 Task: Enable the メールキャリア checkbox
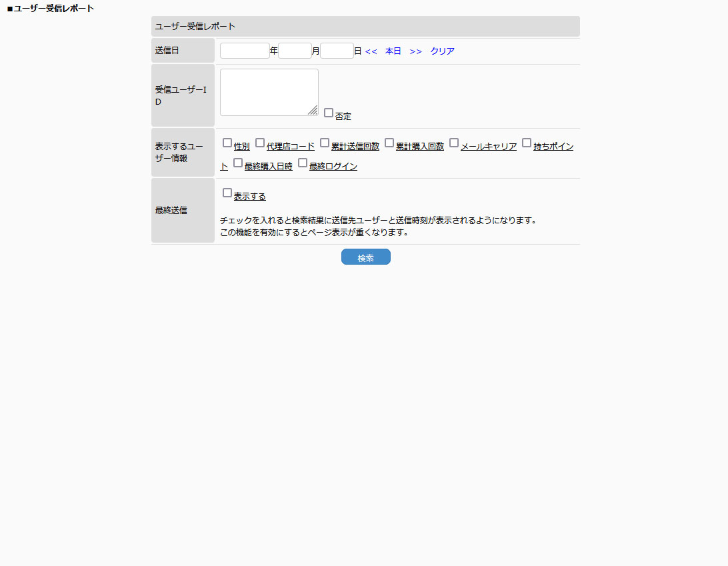(454, 143)
